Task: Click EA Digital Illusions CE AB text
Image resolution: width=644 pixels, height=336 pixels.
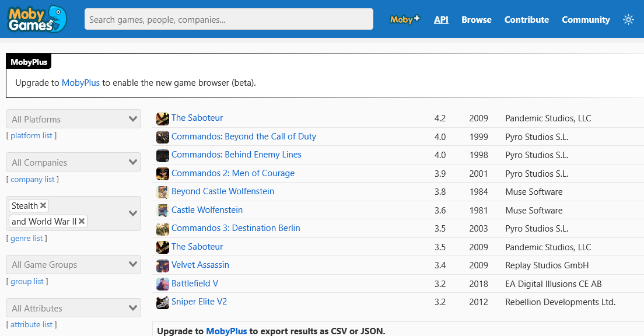Action: coord(553,284)
